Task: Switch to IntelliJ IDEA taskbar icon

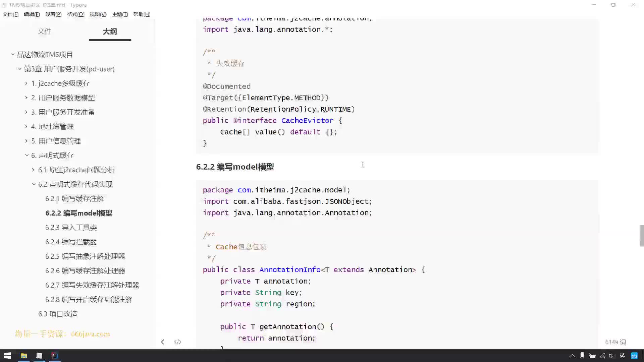Action: [54, 356]
